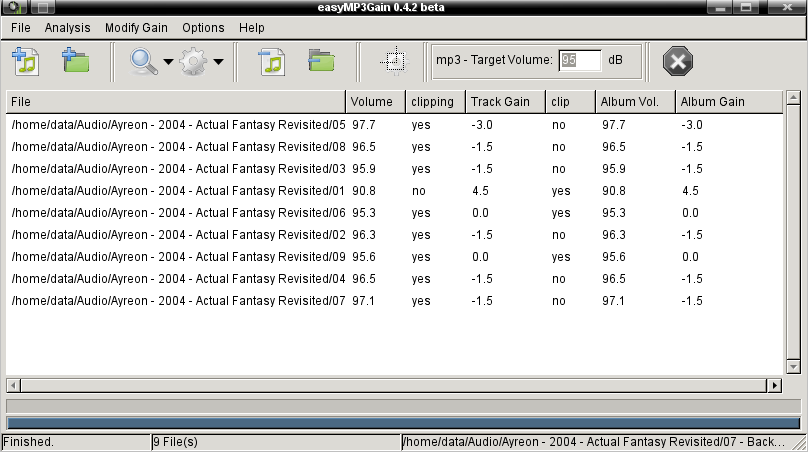Select the file row ending in Revisited/09
The height and width of the screenshot is (452, 808).
pos(394,257)
